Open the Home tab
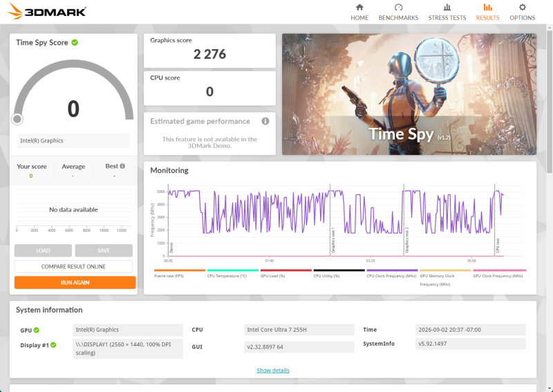Image resolution: width=553 pixels, height=392 pixels. (359, 12)
